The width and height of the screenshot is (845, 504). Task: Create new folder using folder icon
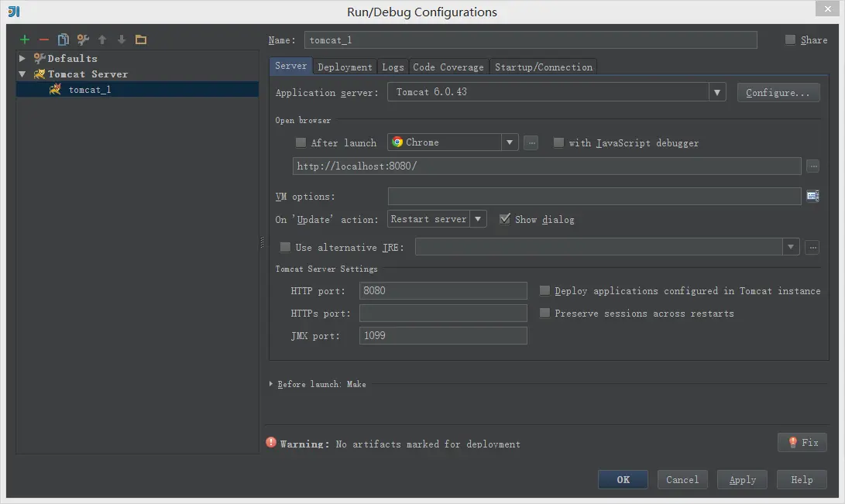coord(141,39)
